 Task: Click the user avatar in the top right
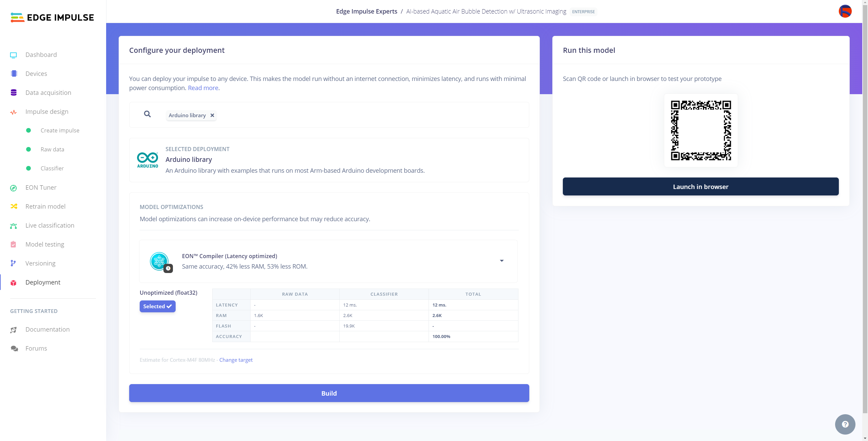pos(845,12)
